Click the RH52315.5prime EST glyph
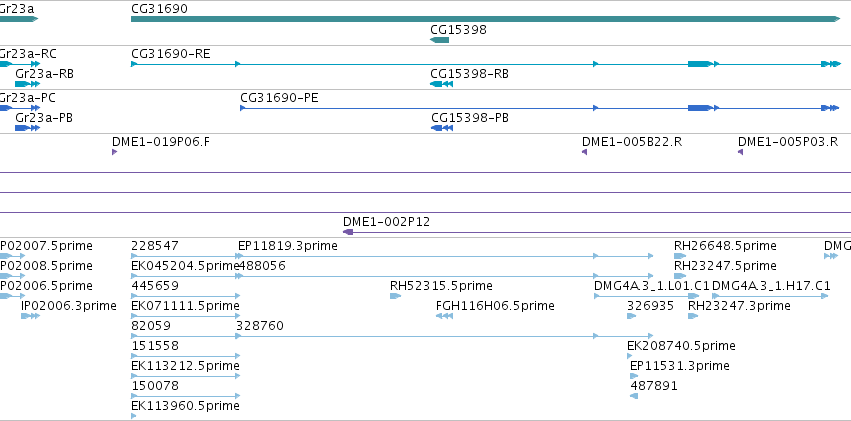 (x=396, y=296)
